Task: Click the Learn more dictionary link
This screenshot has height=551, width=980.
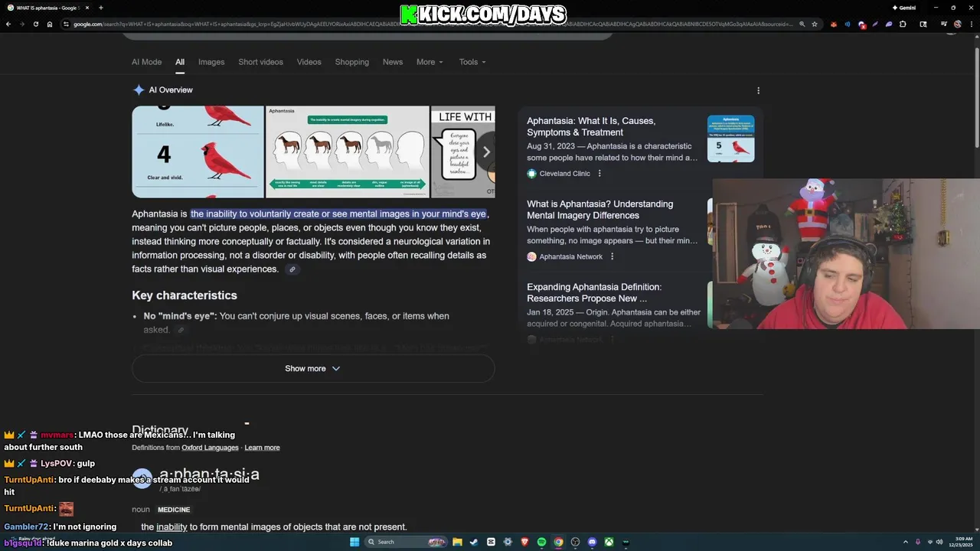Action: pyautogui.click(x=262, y=448)
